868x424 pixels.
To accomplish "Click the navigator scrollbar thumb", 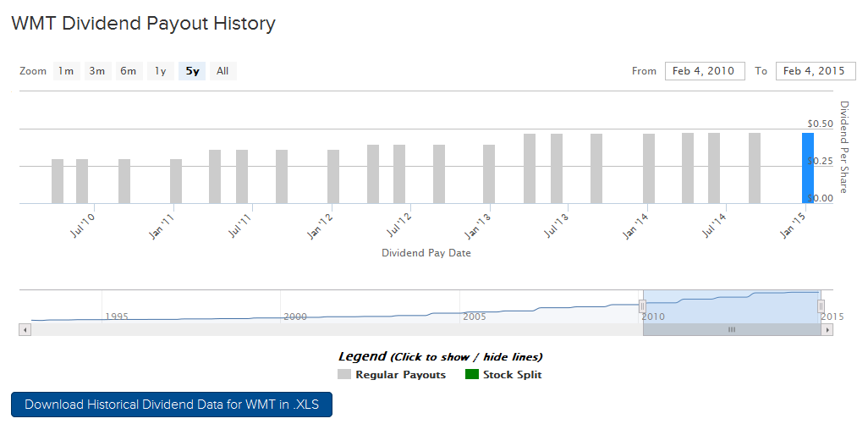I will coord(732,330).
